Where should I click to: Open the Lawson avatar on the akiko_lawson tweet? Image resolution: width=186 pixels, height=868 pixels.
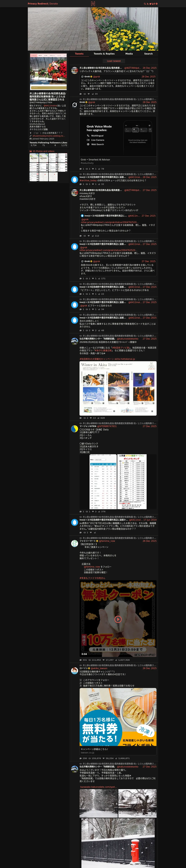[x=75, y=671]
